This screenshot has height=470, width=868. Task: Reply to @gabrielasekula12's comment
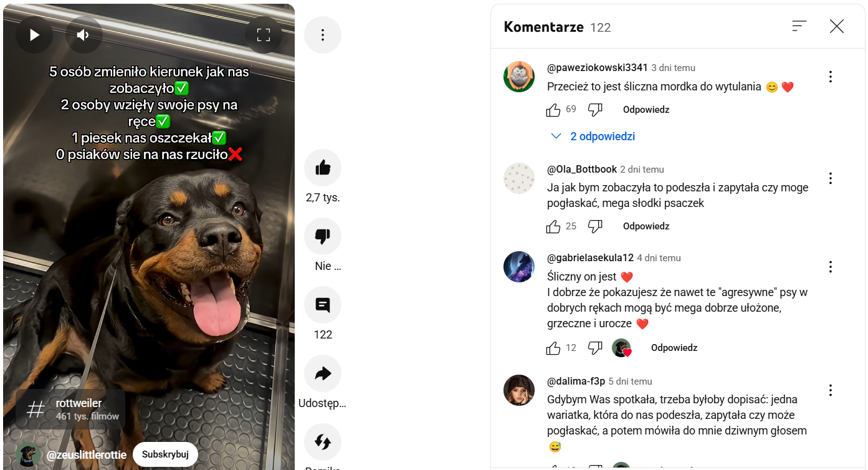tap(674, 348)
